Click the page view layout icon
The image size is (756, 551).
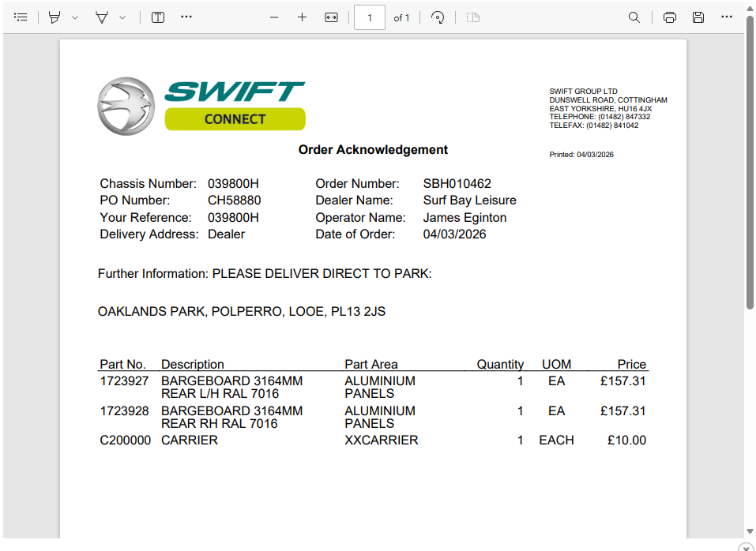click(x=473, y=17)
